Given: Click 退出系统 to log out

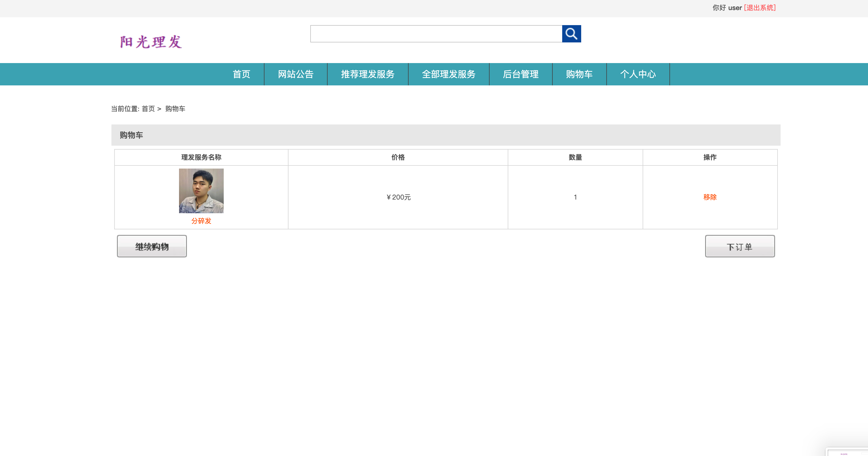Looking at the screenshot, I should tap(760, 8).
